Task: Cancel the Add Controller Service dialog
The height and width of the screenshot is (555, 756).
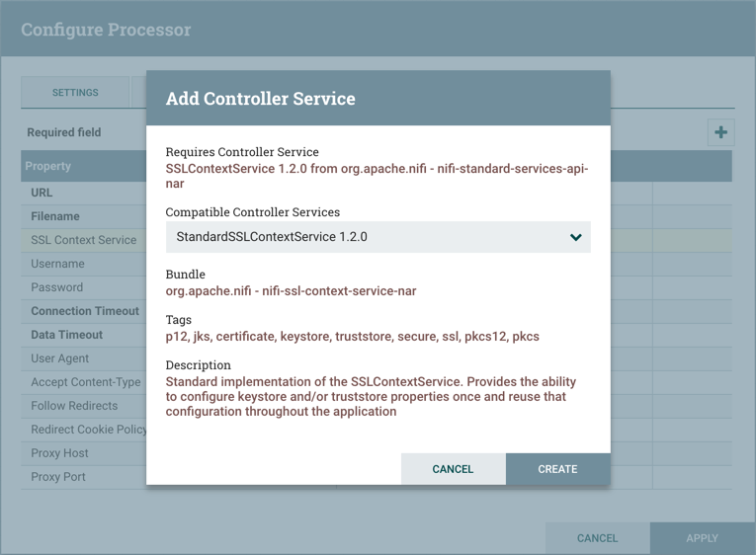Action: pyautogui.click(x=453, y=469)
